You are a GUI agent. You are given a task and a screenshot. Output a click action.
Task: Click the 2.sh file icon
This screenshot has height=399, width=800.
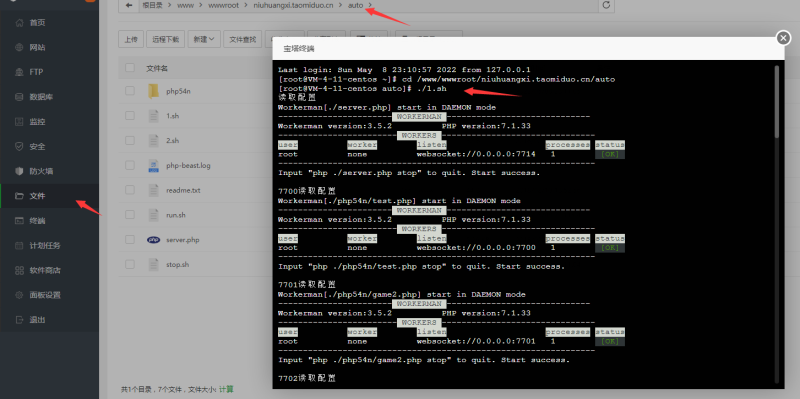[x=153, y=140]
